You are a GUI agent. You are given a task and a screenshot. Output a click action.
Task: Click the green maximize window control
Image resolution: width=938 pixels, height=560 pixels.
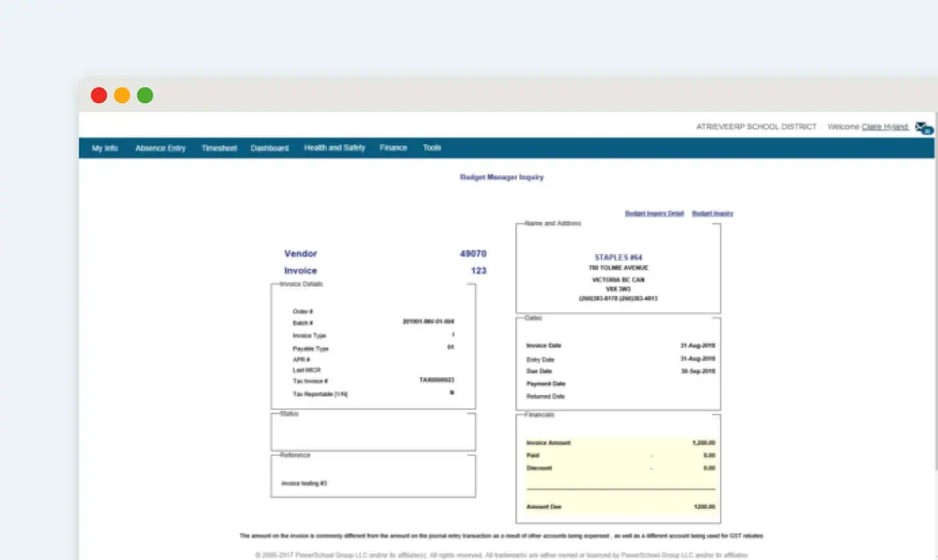[145, 94]
